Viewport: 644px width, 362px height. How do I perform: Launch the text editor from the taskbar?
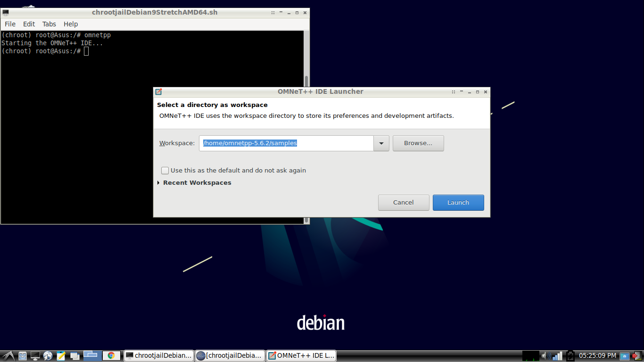(x=61, y=355)
